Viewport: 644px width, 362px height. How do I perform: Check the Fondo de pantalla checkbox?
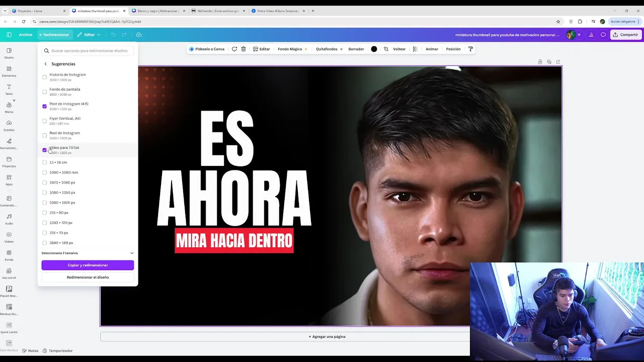click(44, 92)
